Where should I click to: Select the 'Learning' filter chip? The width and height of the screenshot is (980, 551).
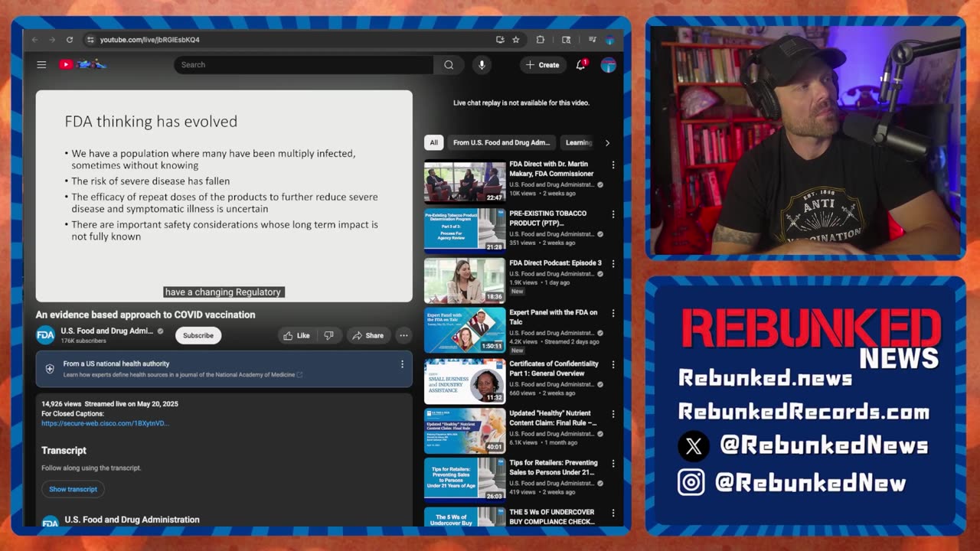(579, 142)
